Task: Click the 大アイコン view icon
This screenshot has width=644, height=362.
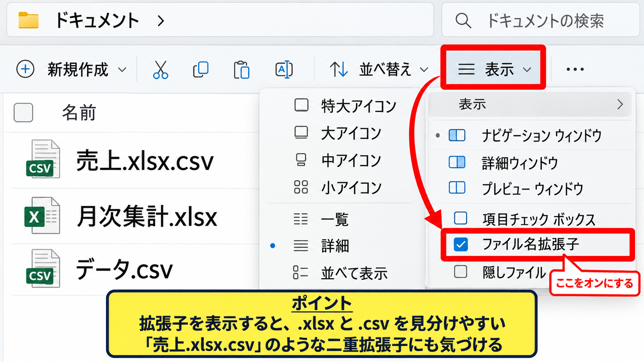Action: point(301,133)
